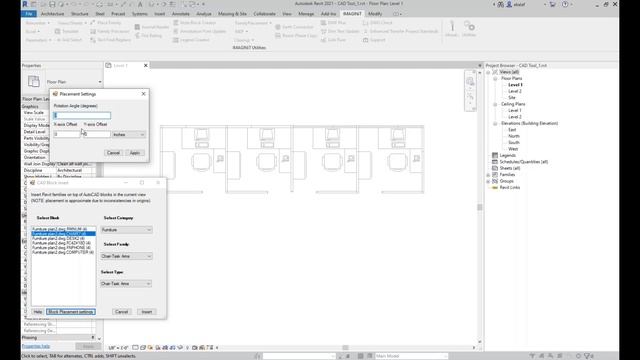640x360 pixels.
Task: Click Cancel in Placement Settings dialog
Action: 113,153
